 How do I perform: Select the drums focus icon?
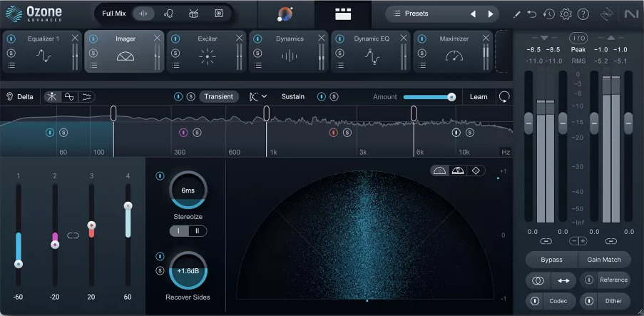pos(193,14)
